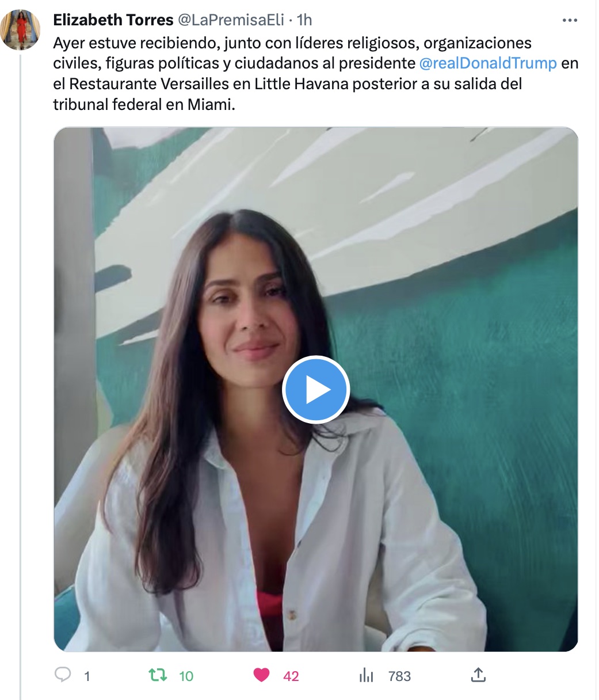Screen dimensions: 599x700
Task: Click the 1h timestamp on the tweet
Action: click(304, 20)
